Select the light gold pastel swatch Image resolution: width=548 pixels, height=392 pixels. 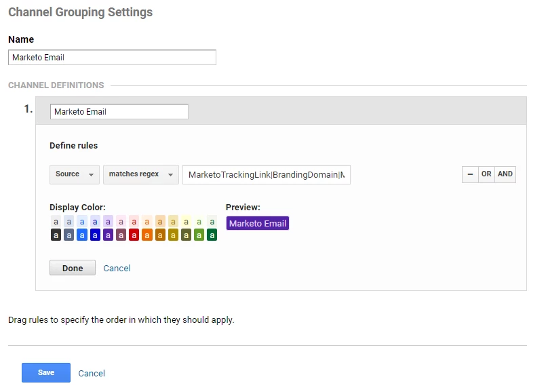[x=173, y=222]
